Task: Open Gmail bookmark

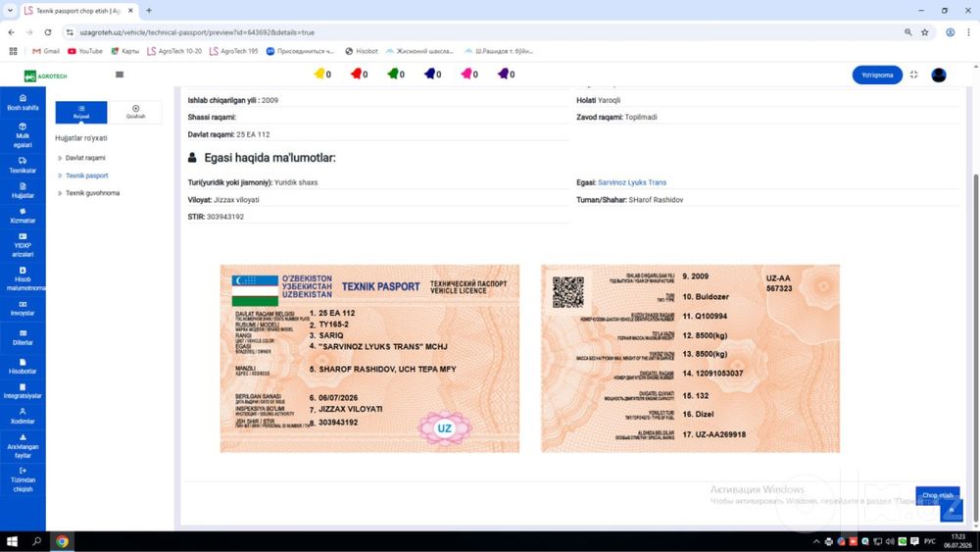Action: pyautogui.click(x=46, y=51)
